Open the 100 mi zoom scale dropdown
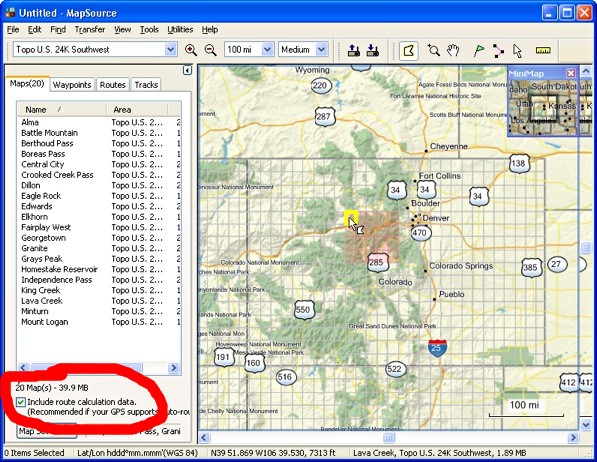The image size is (597, 462). (267, 50)
